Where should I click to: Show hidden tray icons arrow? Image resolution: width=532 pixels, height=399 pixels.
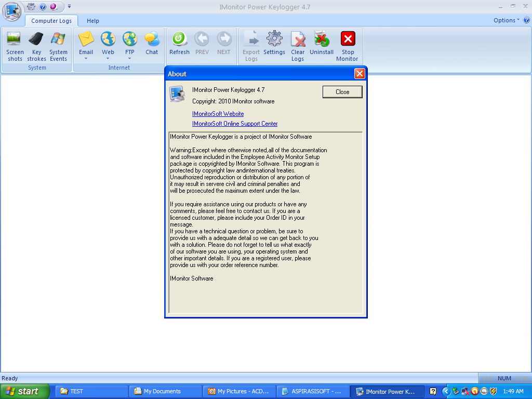click(446, 392)
